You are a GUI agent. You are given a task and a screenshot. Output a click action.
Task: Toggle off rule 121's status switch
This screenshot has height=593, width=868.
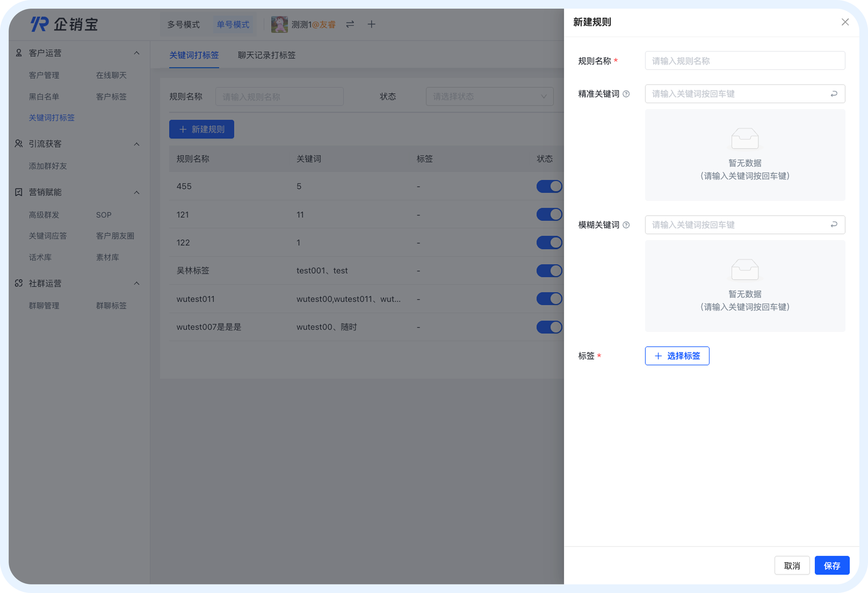click(549, 214)
